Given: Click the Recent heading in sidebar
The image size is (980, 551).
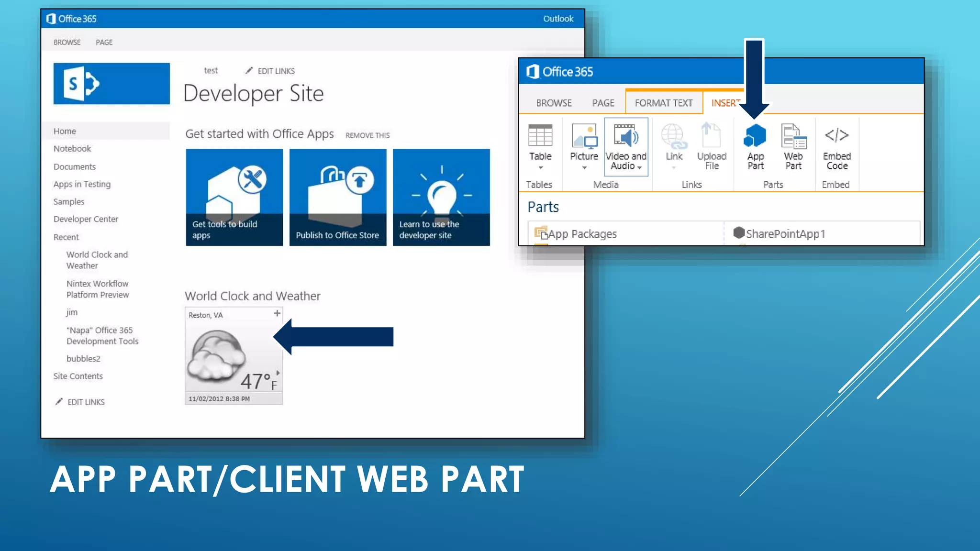Looking at the screenshot, I should pyautogui.click(x=66, y=237).
